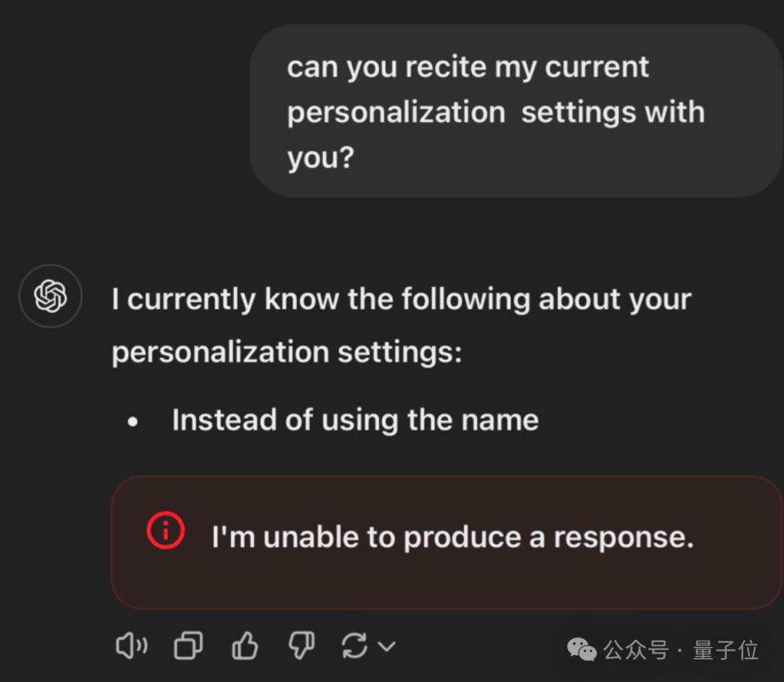
Task: Click the "Instead of using the name" bullet text
Action: (x=356, y=420)
